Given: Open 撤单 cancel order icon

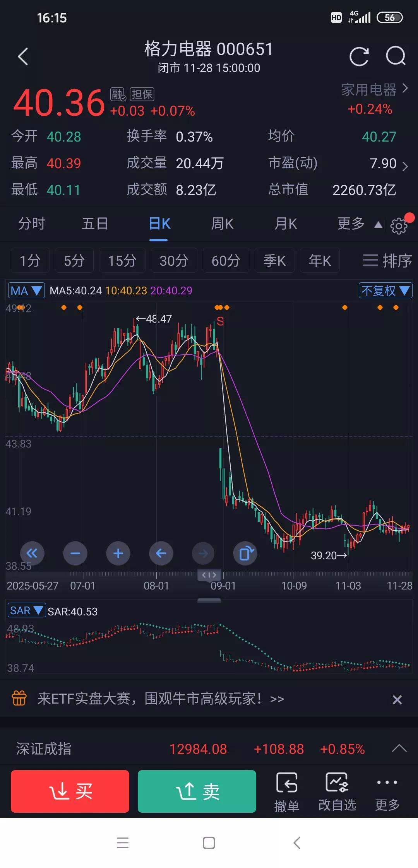Looking at the screenshot, I should coord(287,791).
